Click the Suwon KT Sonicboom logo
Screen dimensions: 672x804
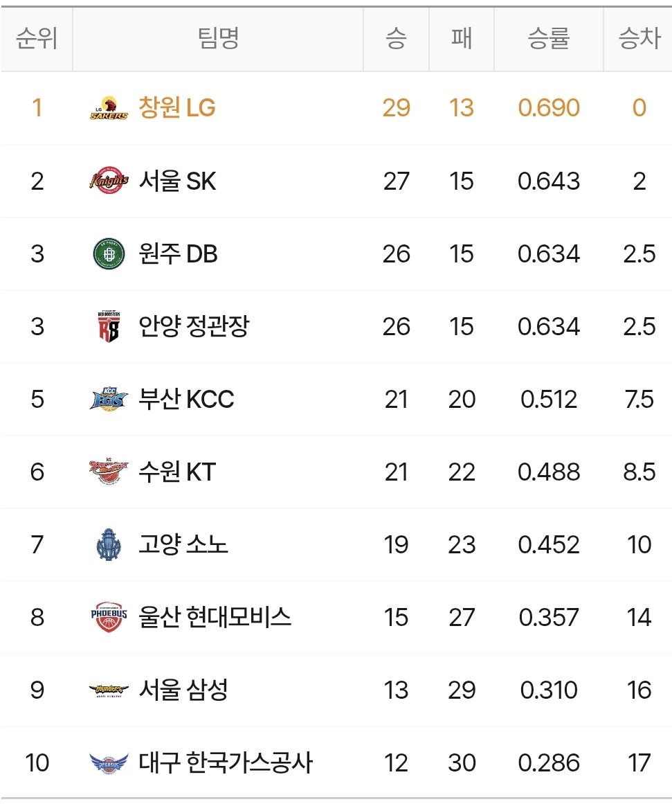point(109,471)
